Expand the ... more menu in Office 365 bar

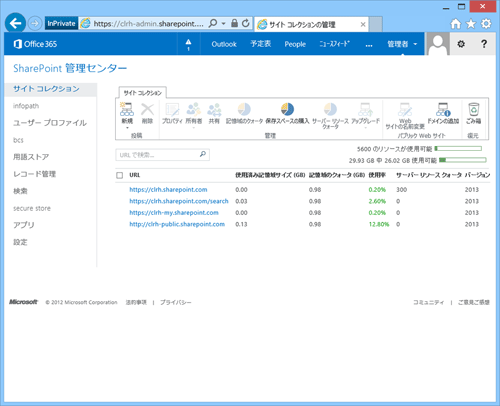[369, 44]
